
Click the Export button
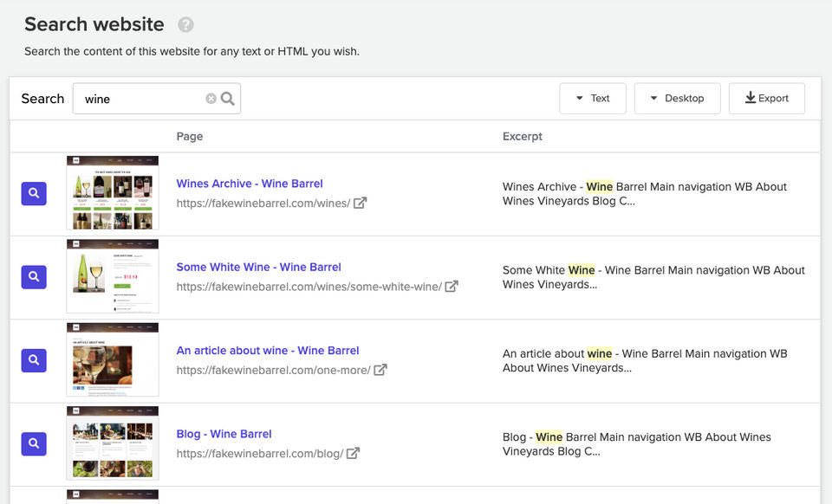click(x=767, y=98)
